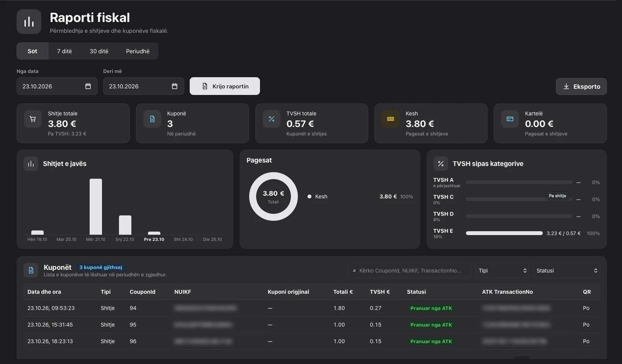Click percent icon beside TVSH sipas kategorive
Image resolution: width=622 pixels, height=364 pixels.
click(x=441, y=164)
